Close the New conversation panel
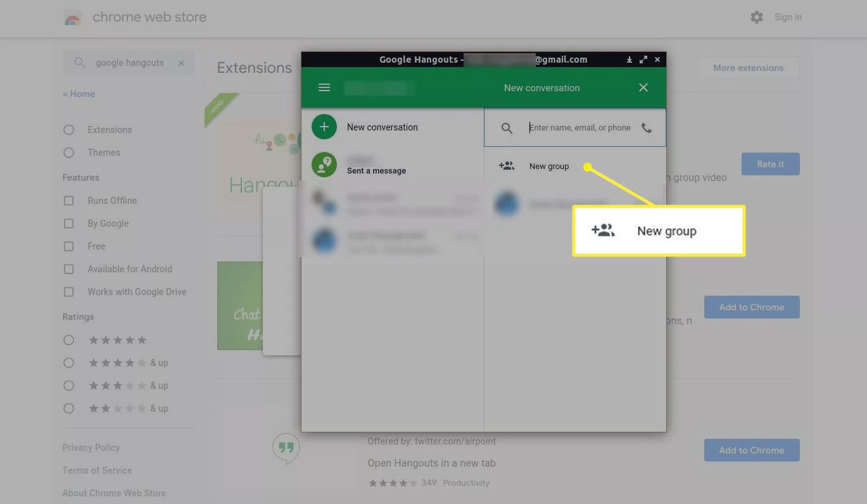Viewport: 867px width, 504px height. point(643,87)
